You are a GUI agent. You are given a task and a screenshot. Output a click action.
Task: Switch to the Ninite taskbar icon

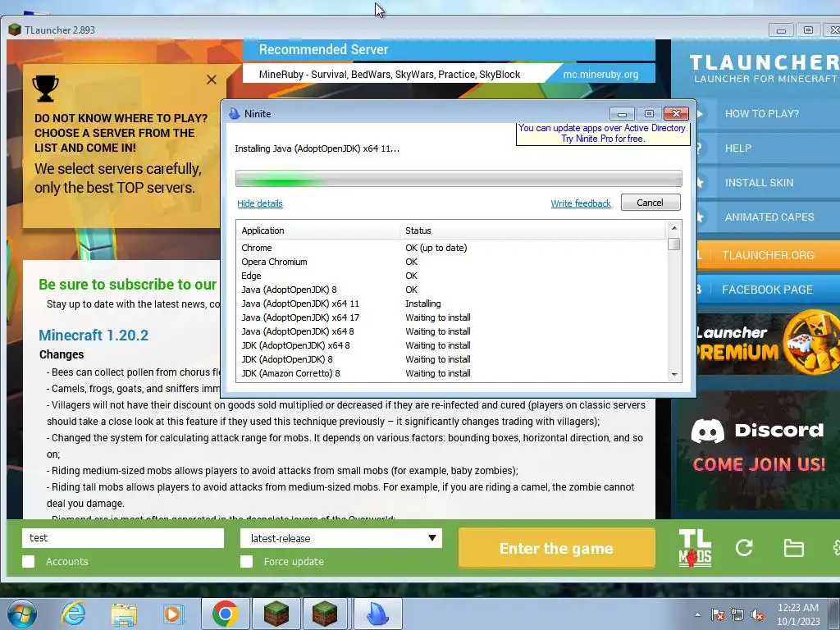377,614
